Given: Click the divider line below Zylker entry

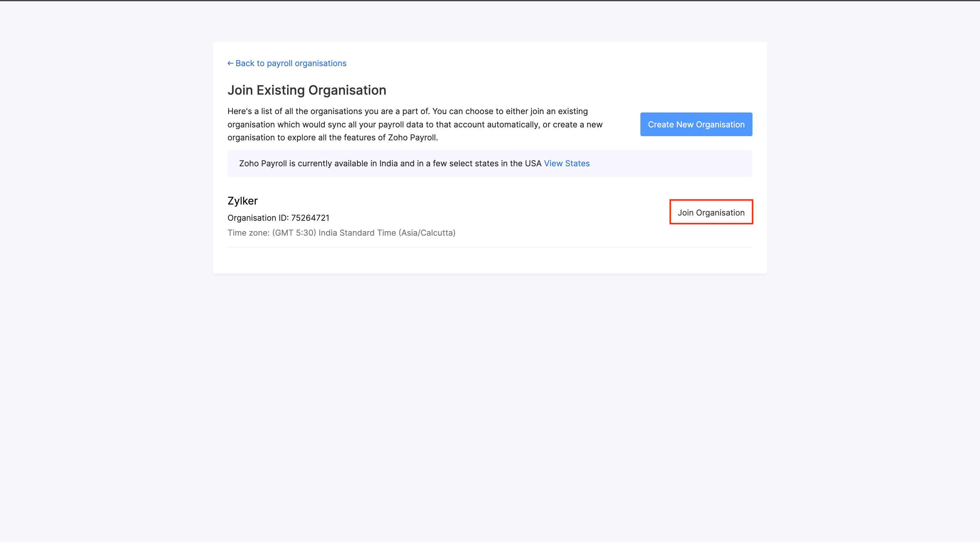Looking at the screenshot, I should point(490,248).
